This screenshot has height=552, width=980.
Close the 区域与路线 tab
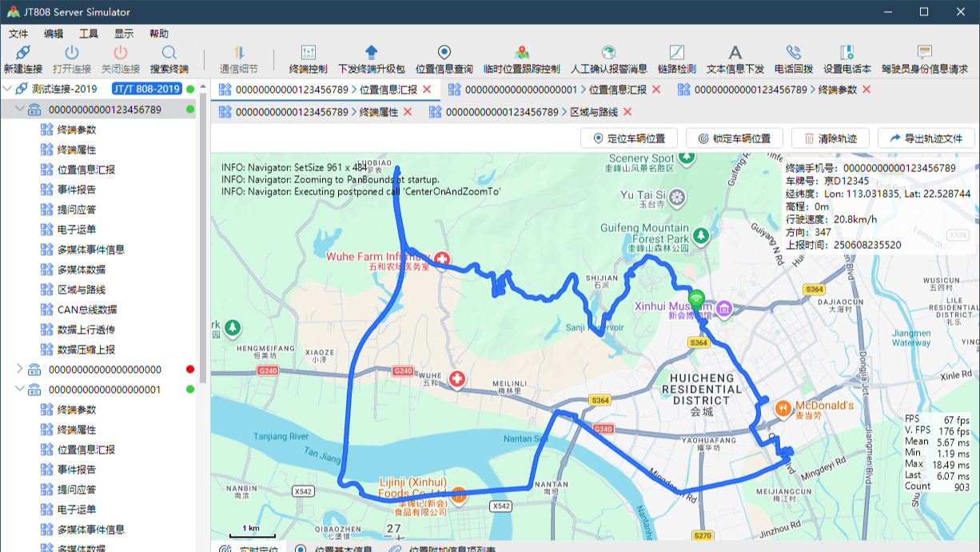point(627,112)
